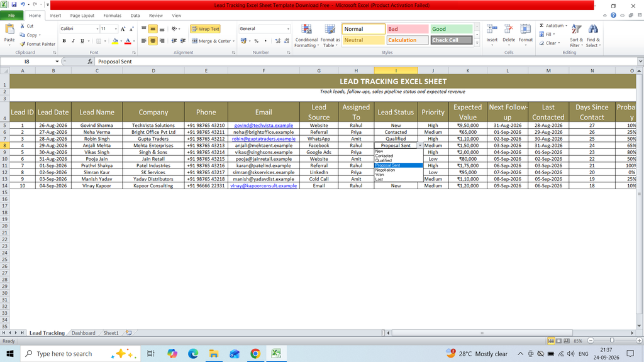Open the File tab
644x362 pixels.
11,16
